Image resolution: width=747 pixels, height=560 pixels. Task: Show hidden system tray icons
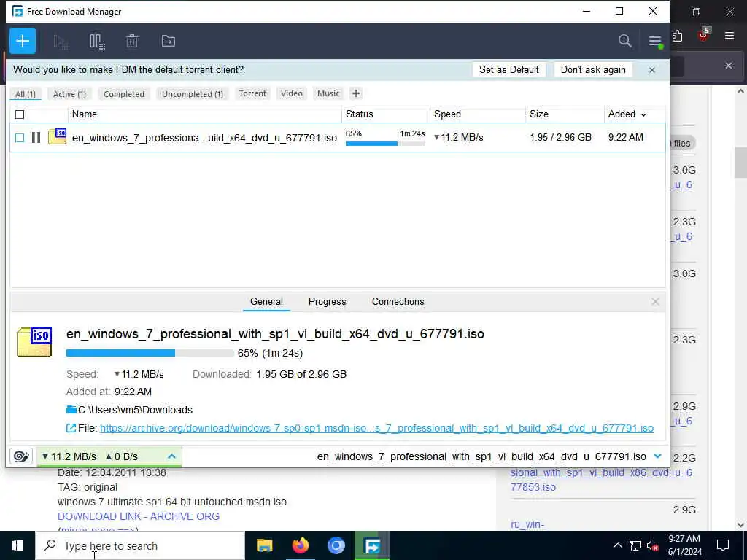(617, 545)
